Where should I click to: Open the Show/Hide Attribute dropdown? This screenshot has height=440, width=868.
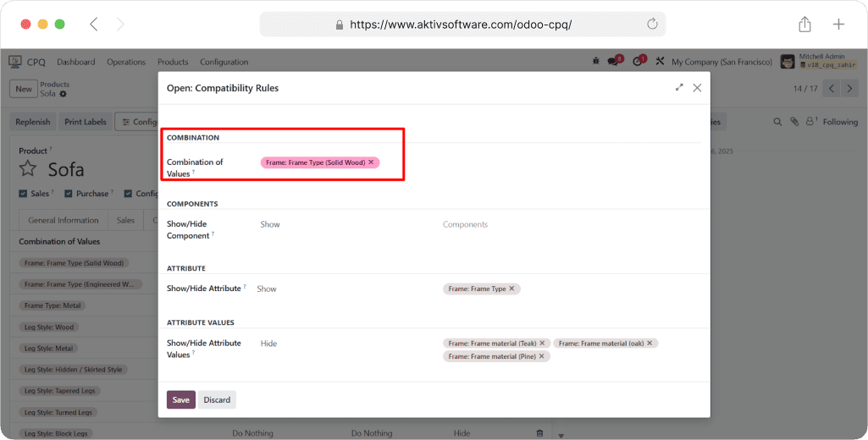point(339,289)
